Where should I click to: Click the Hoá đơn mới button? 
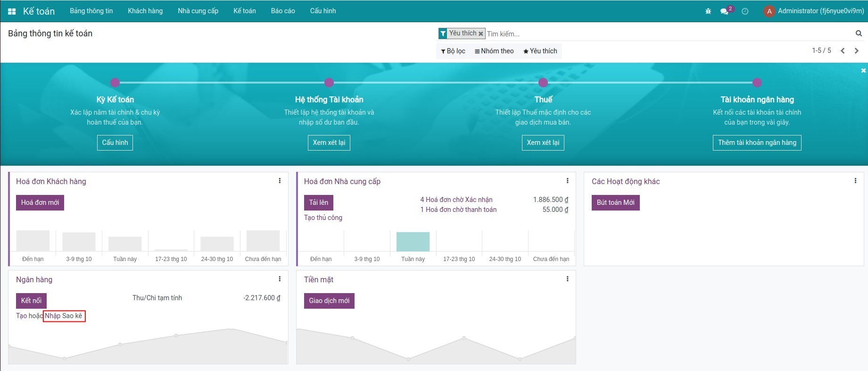[40, 202]
